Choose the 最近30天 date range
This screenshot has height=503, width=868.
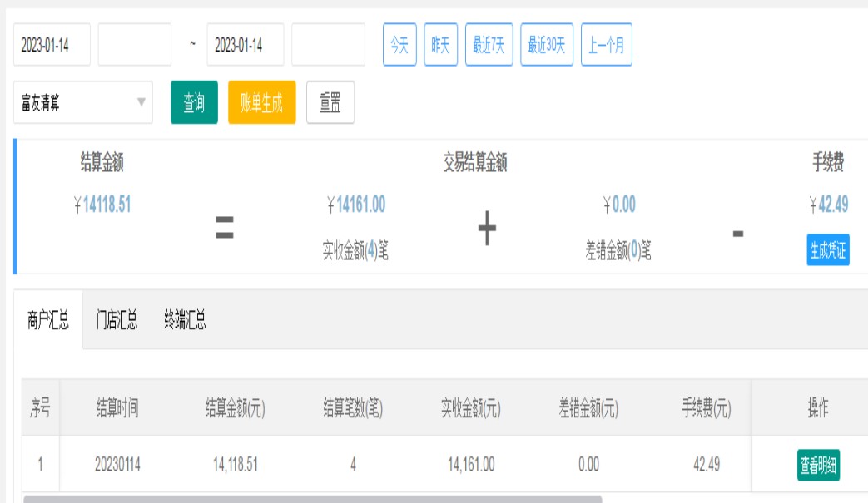547,45
